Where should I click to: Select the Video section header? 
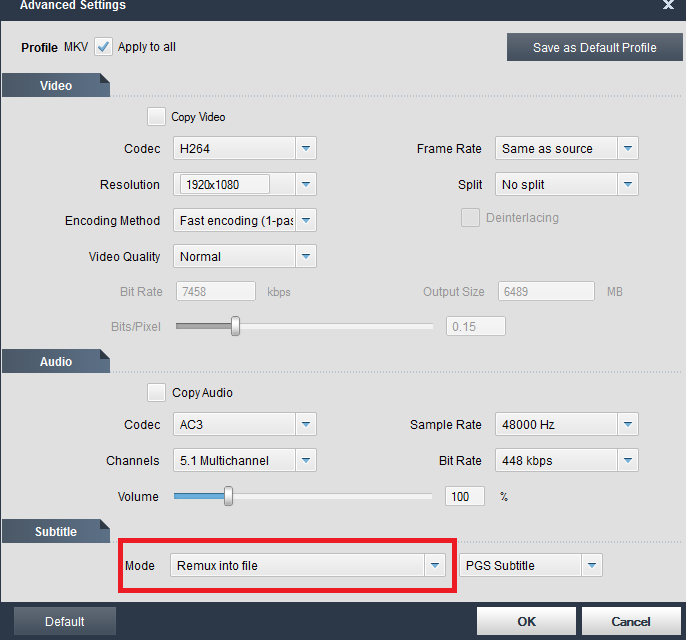56,85
